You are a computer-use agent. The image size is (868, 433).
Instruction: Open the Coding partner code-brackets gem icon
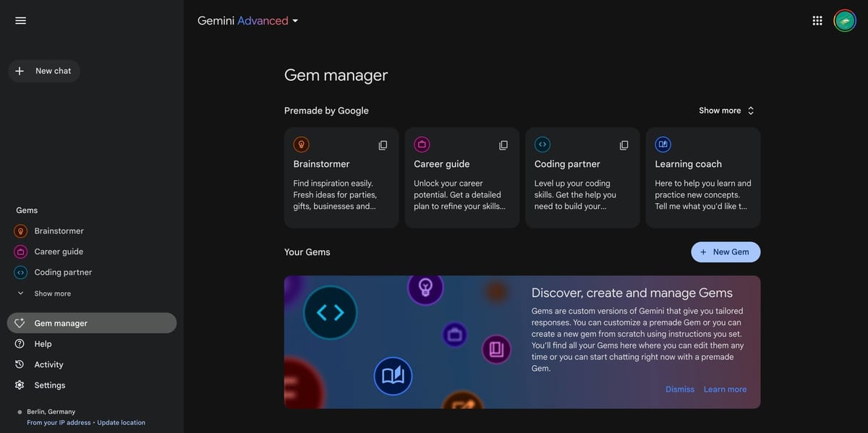542,144
